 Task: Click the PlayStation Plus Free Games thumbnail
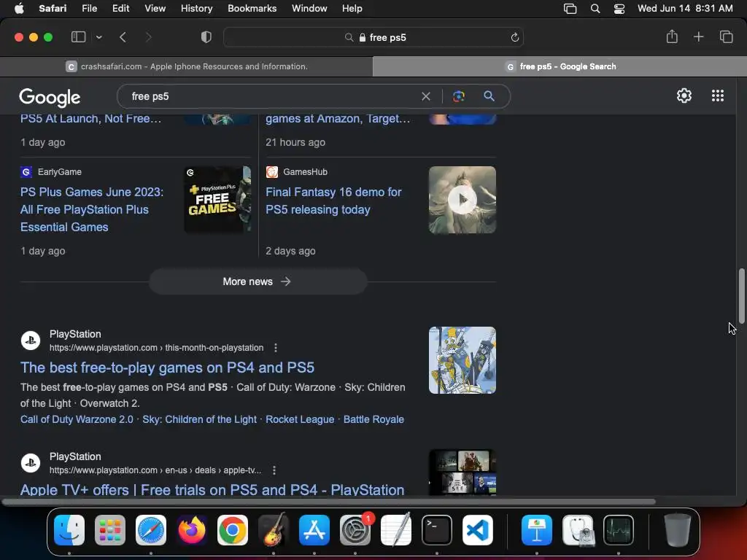tap(217, 200)
